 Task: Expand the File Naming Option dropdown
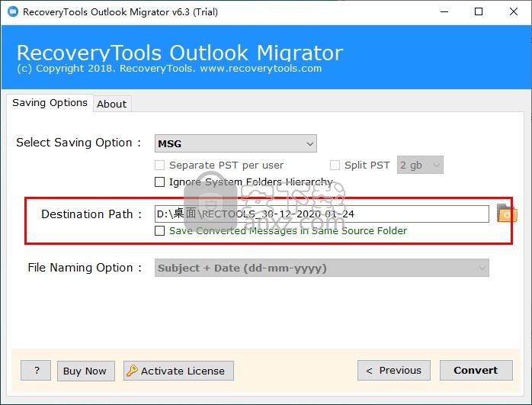322,268
